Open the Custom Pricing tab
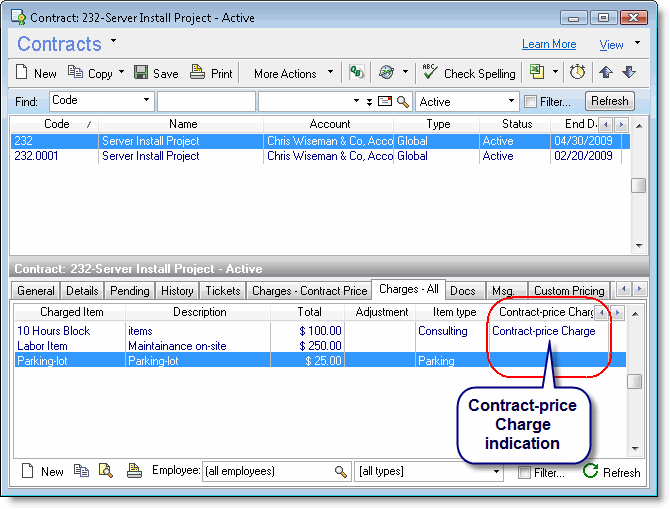The image size is (670, 509). tap(568, 290)
